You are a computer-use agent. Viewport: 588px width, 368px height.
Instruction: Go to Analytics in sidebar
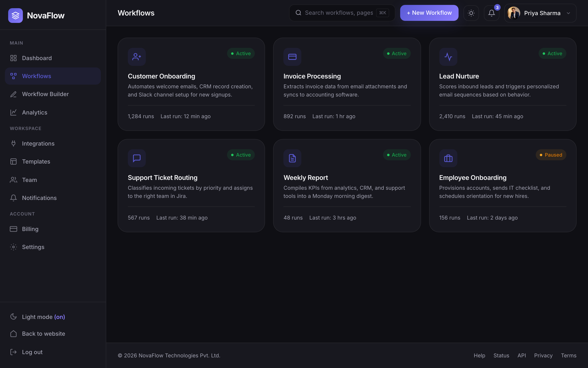(53, 112)
